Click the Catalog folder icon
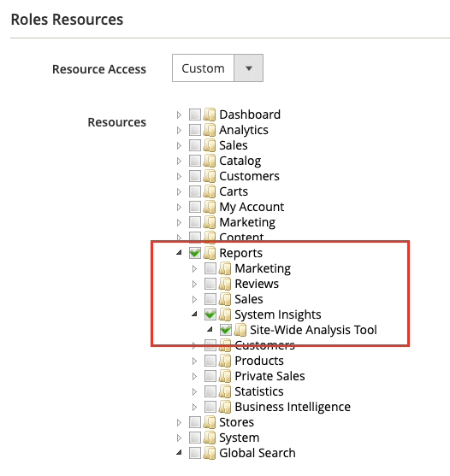 tap(210, 161)
